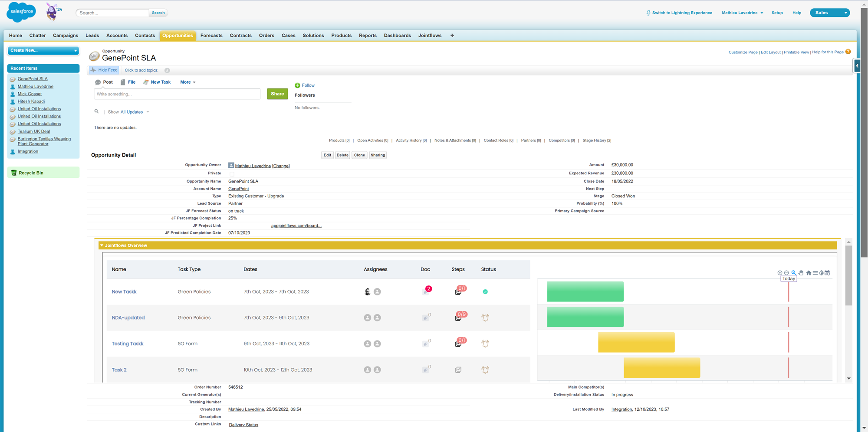
Task: Toggle the Private checkbox
Action: pos(232,173)
